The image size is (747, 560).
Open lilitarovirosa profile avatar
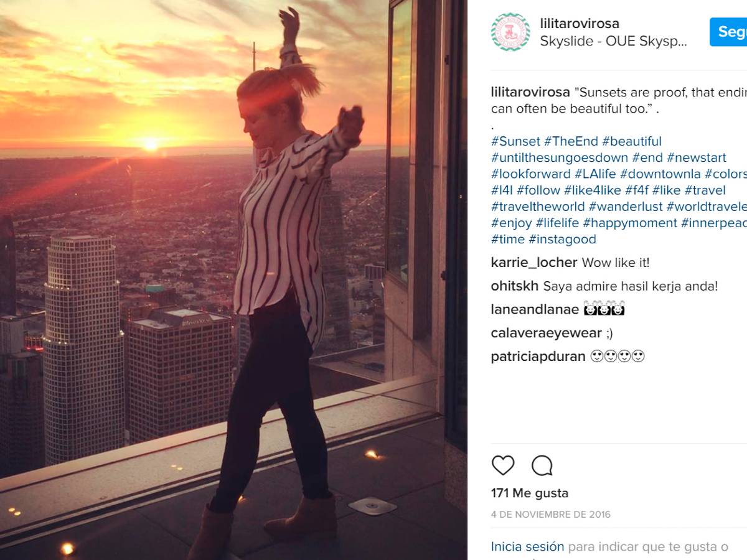point(510,32)
